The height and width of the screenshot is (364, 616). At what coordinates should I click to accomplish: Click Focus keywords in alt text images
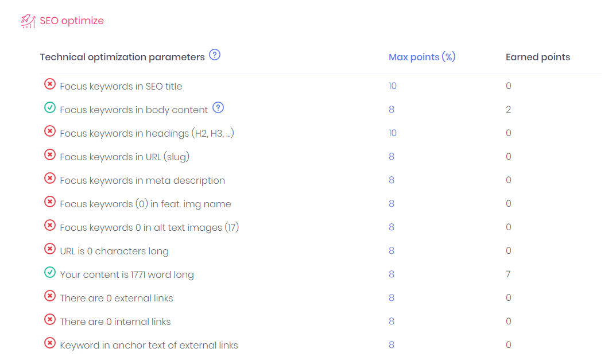tap(149, 227)
